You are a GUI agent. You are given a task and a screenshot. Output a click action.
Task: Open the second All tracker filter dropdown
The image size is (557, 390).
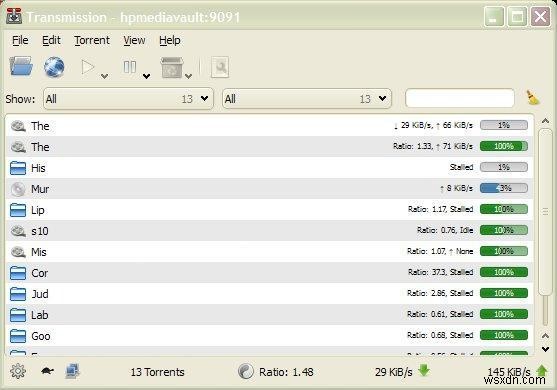pos(307,99)
